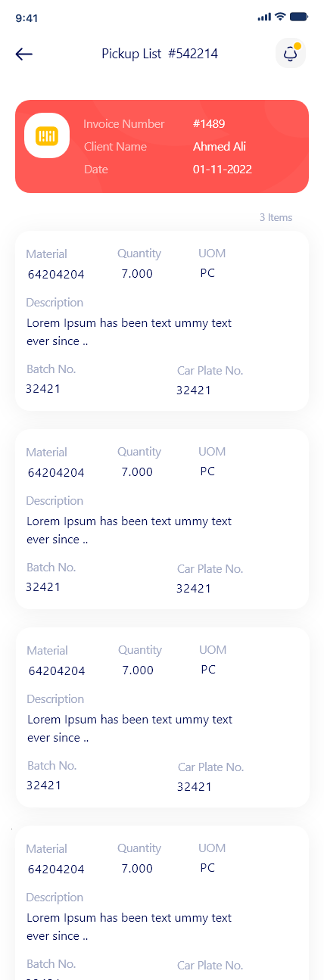Tap client name Ahmed Ali
Viewport: 324px width, 980px height.
tap(220, 146)
